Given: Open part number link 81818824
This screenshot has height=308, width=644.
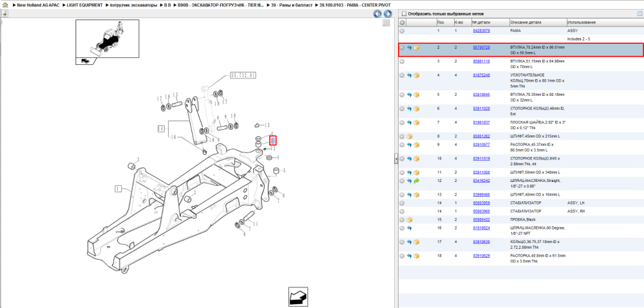Looking at the screenshot, I should click(481, 228).
